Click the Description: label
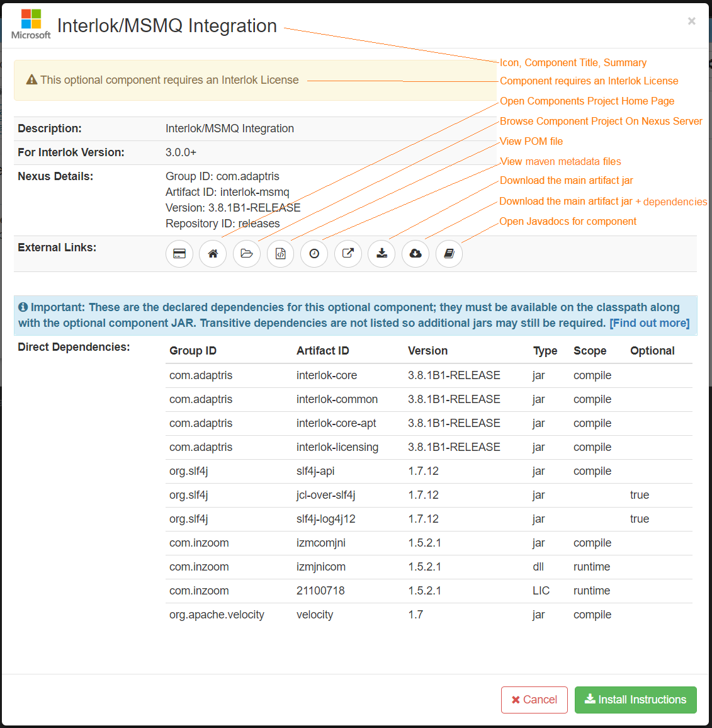 click(x=50, y=128)
